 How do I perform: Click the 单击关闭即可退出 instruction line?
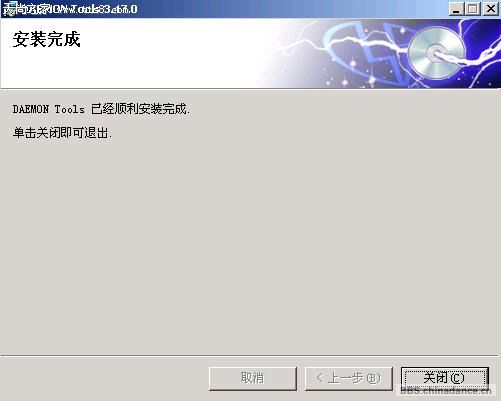pyautogui.click(x=62, y=133)
